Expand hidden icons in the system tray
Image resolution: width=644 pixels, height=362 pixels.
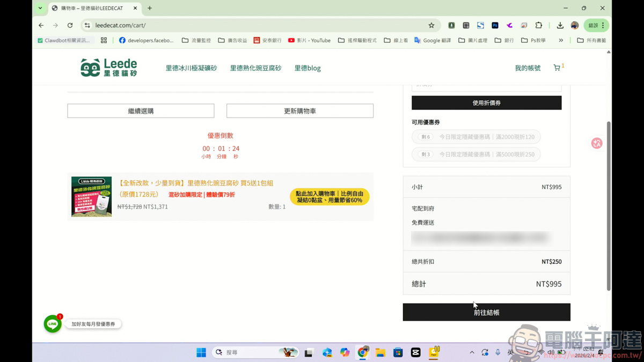[x=472, y=352]
